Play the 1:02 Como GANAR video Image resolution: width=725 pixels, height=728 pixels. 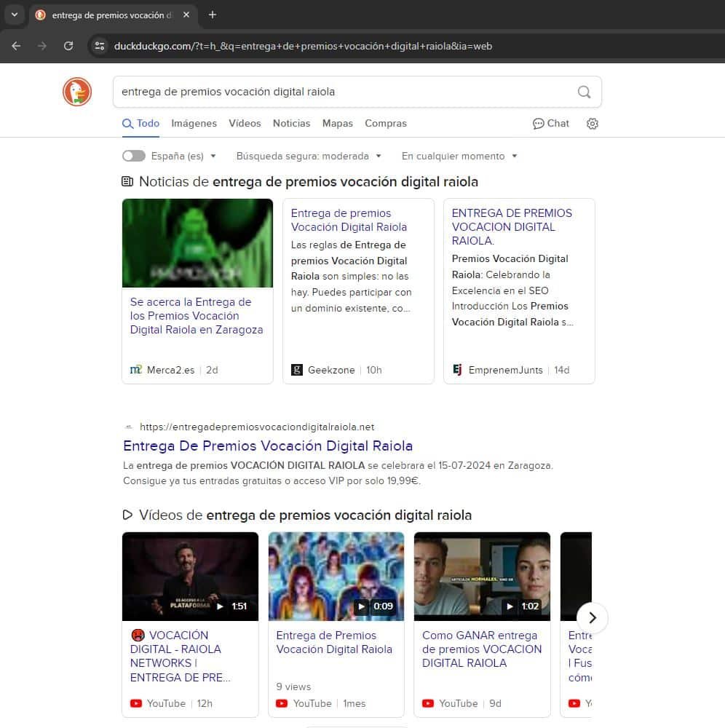point(482,576)
